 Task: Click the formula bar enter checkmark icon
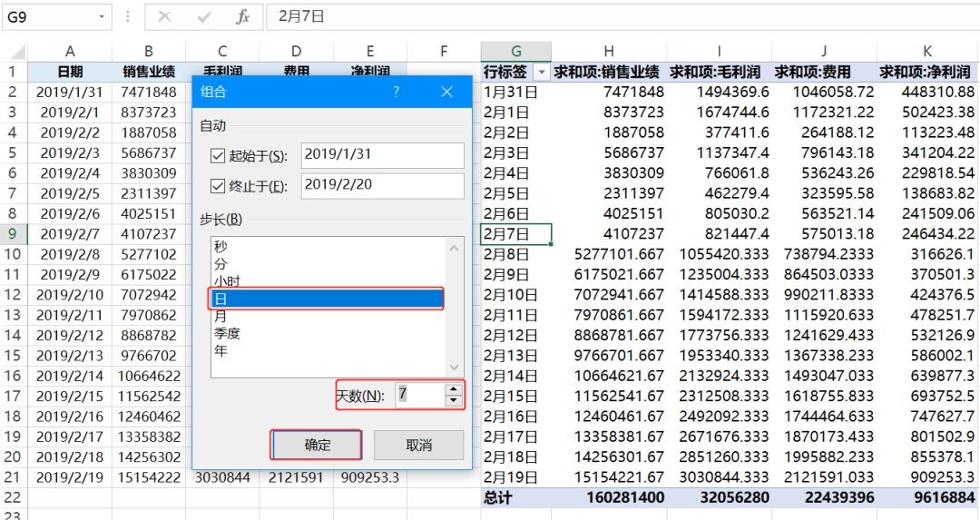(204, 17)
